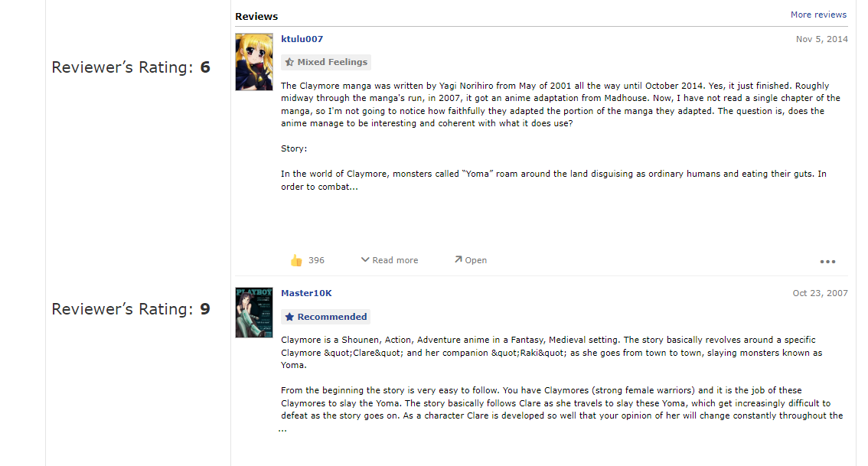The height and width of the screenshot is (466, 868).
Task: Click the Open label on ktulu007's review
Action: pyautogui.click(x=475, y=260)
